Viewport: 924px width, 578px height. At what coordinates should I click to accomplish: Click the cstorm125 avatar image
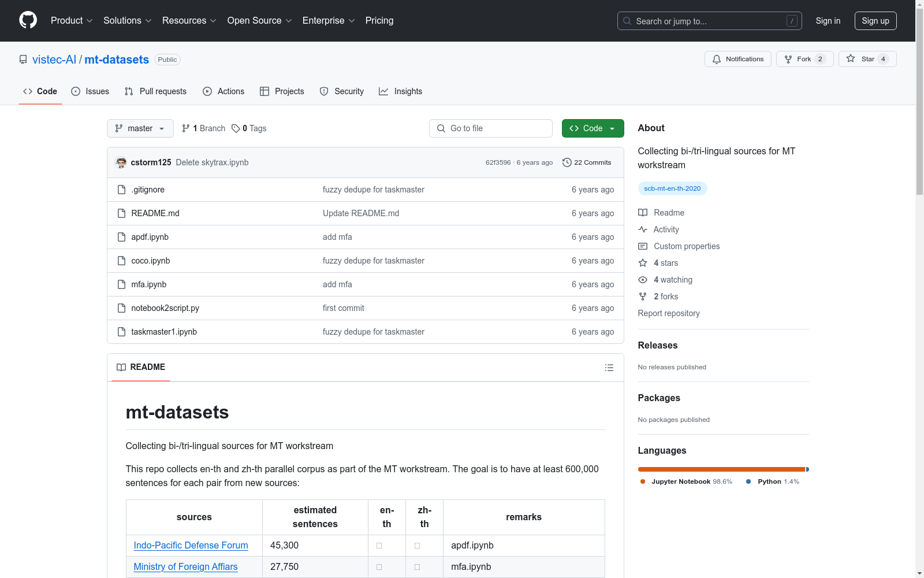point(121,162)
